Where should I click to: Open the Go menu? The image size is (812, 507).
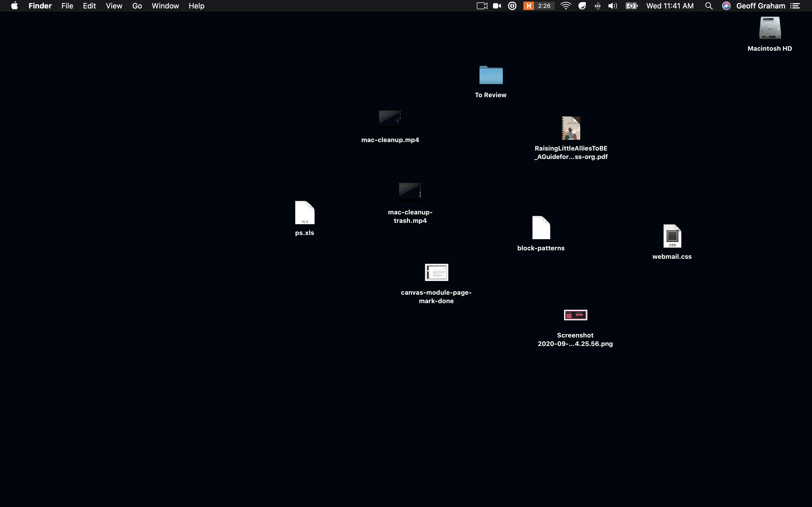[137, 6]
